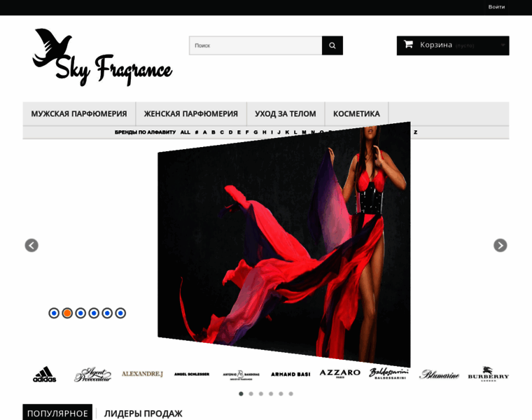Select third brand carousel page dot
This screenshot has width=532, height=420.
(x=261, y=394)
